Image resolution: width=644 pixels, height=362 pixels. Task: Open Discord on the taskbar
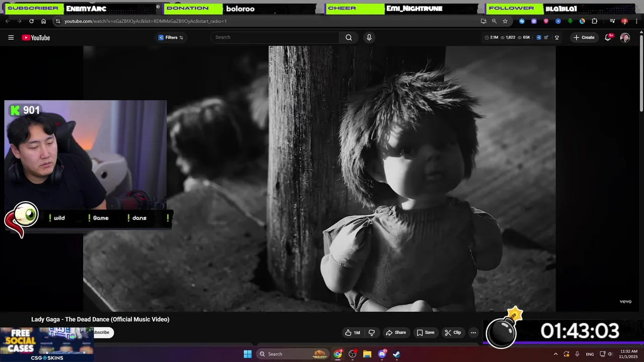click(382, 354)
